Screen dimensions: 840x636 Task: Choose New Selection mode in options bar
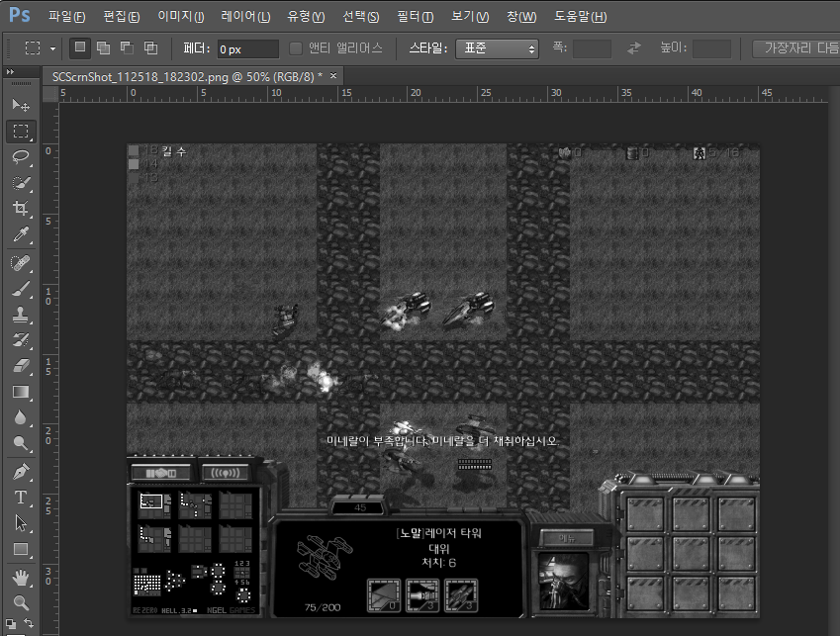[80, 48]
